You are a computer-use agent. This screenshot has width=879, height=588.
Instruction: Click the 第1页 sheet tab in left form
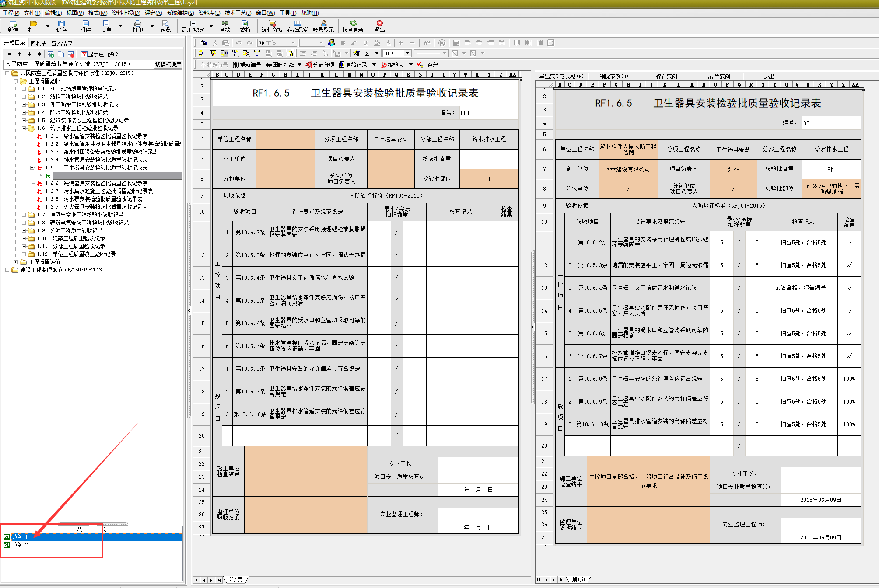point(236,580)
